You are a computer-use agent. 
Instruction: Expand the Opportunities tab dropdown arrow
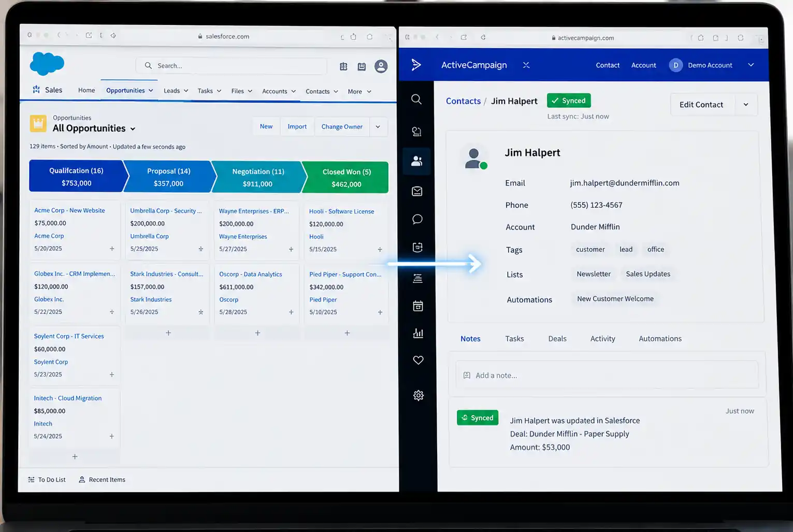151,90
